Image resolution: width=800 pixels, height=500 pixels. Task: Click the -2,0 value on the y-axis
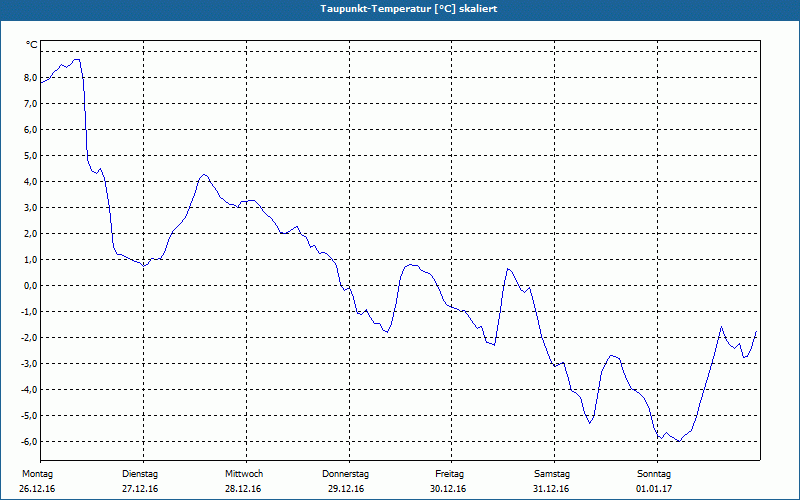(29, 338)
